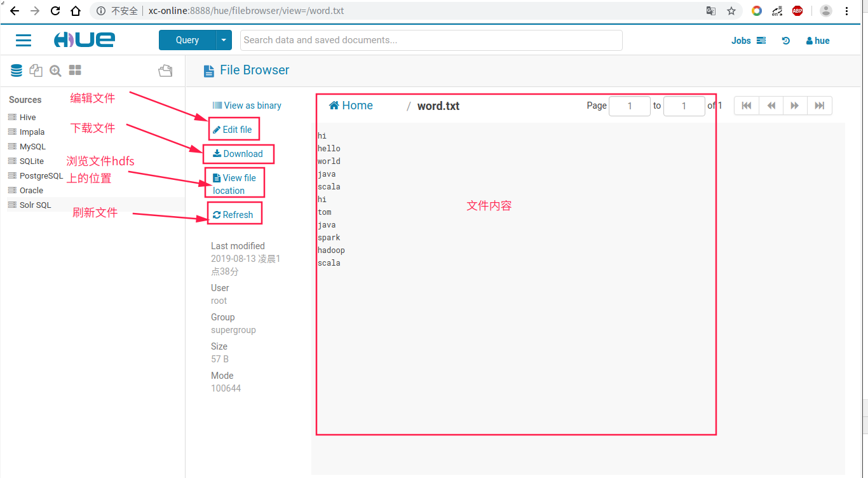Refresh the file view

click(x=233, y=215)
